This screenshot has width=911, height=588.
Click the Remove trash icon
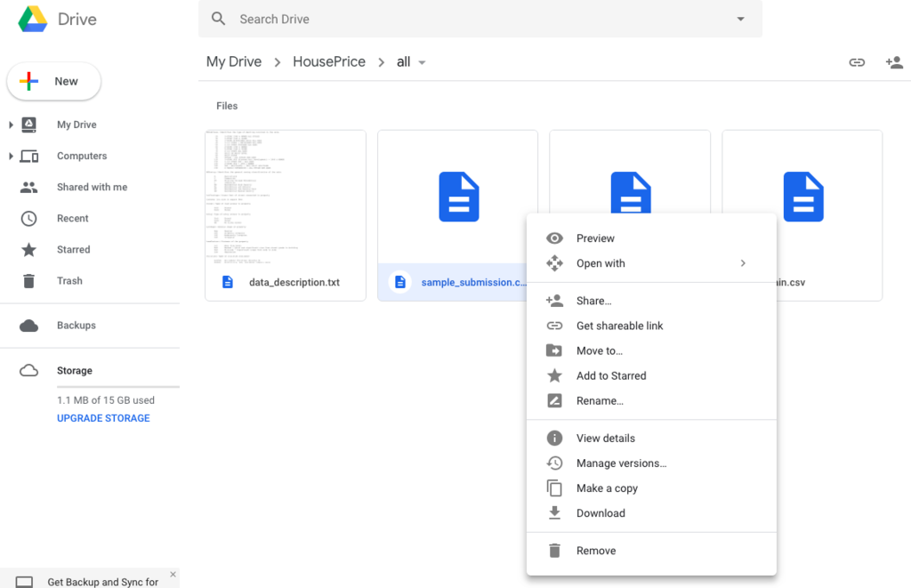click(554, 551)
